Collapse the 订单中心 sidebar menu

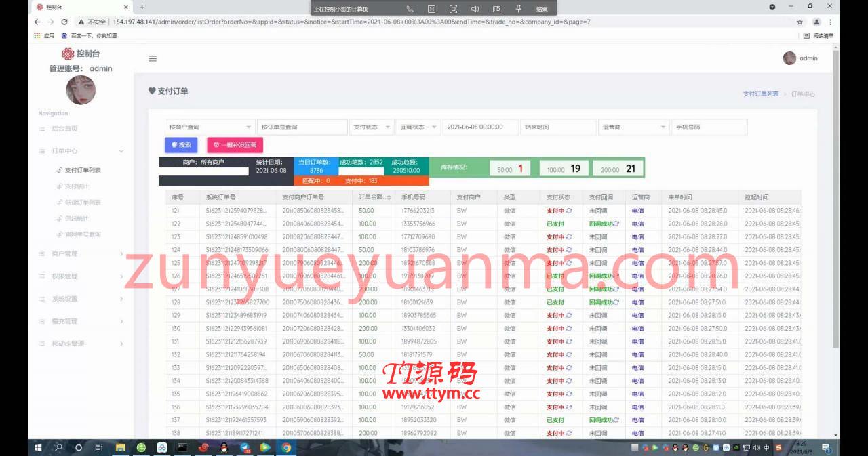80,151
